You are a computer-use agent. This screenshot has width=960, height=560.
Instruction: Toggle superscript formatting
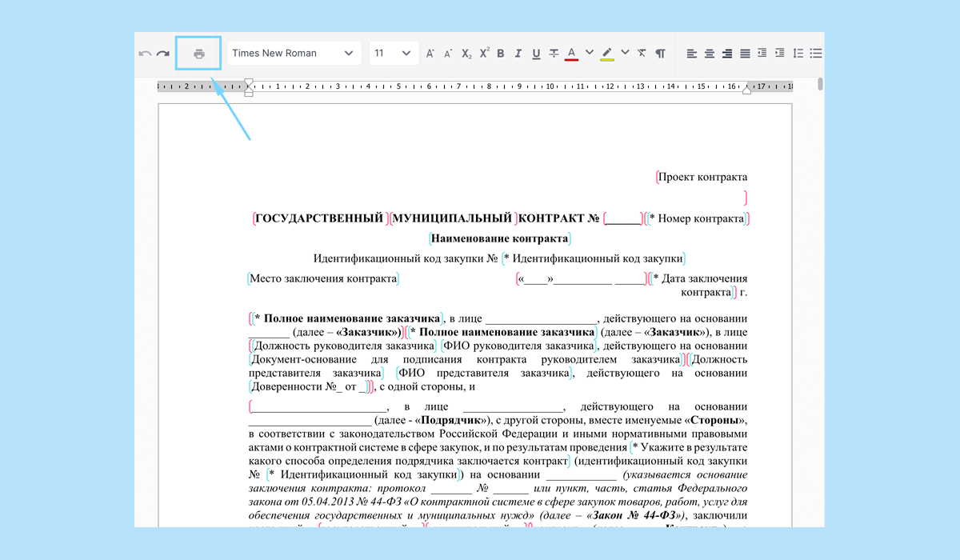coord(484,53)
